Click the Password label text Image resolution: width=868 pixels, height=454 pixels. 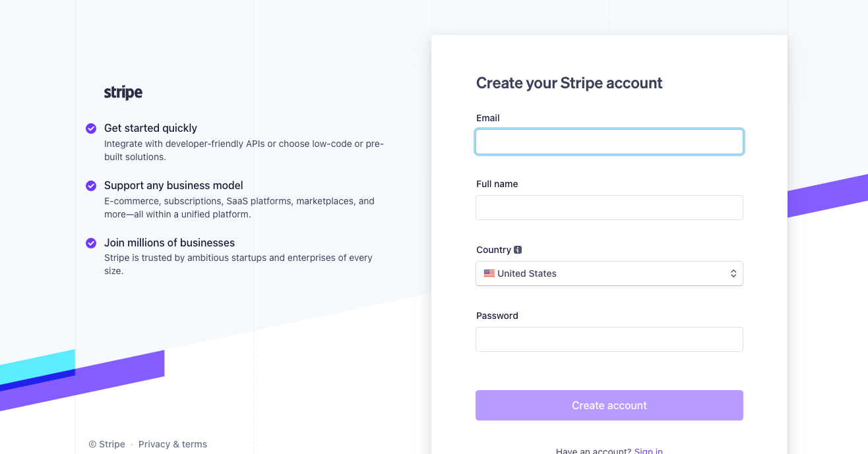click(x=497, y=316)
